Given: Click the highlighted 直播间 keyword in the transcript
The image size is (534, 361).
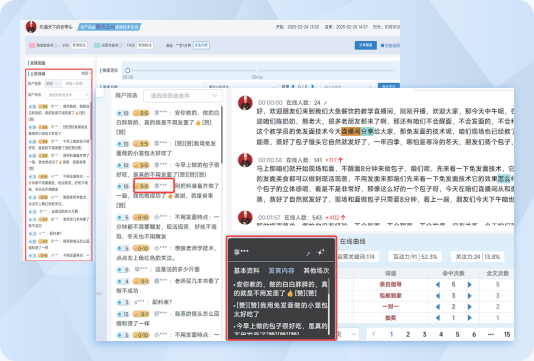Looking at the screenshot, I should pos(350,131).
